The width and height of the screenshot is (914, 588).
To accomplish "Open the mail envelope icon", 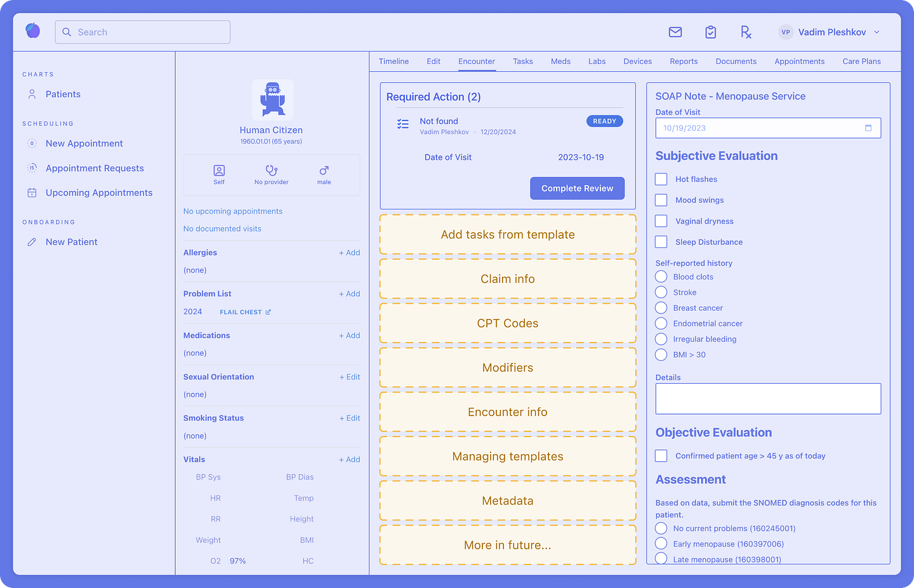I will pos(675,32).
